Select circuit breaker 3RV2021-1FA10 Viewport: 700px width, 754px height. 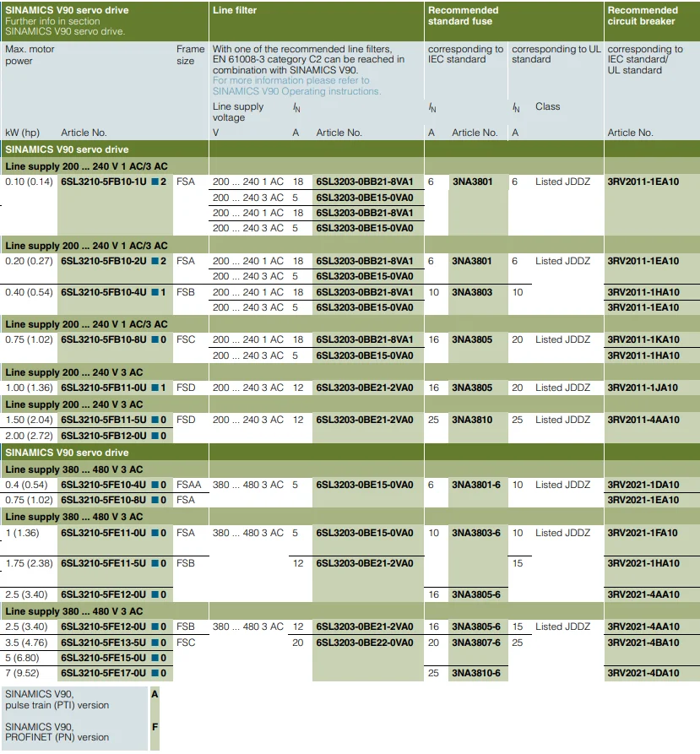643,533
